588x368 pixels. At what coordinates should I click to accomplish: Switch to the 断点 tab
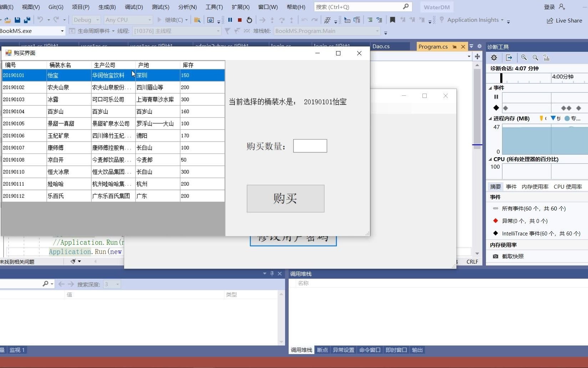323,350
